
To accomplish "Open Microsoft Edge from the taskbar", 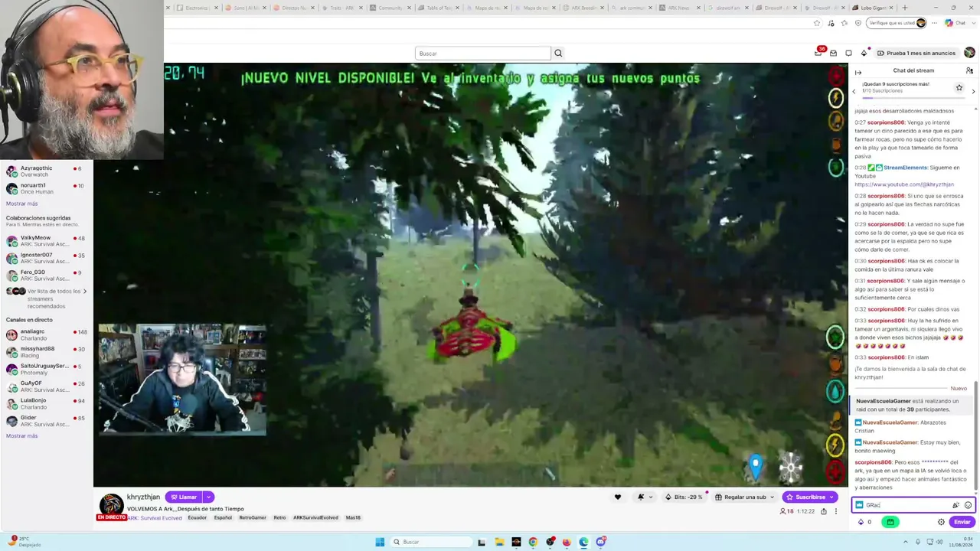I will click(583, 542).
